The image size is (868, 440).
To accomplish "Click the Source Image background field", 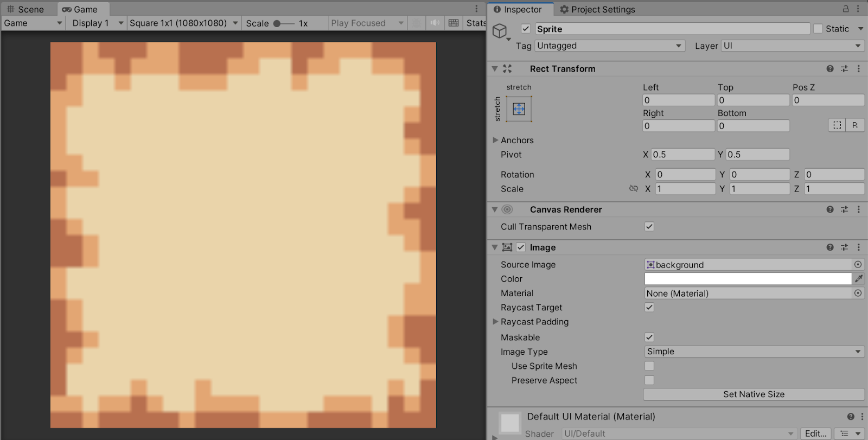I will tap(748, 265).
